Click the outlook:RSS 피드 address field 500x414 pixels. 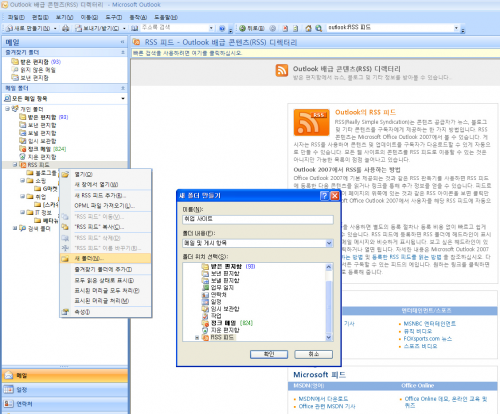[x=390, y=28]
